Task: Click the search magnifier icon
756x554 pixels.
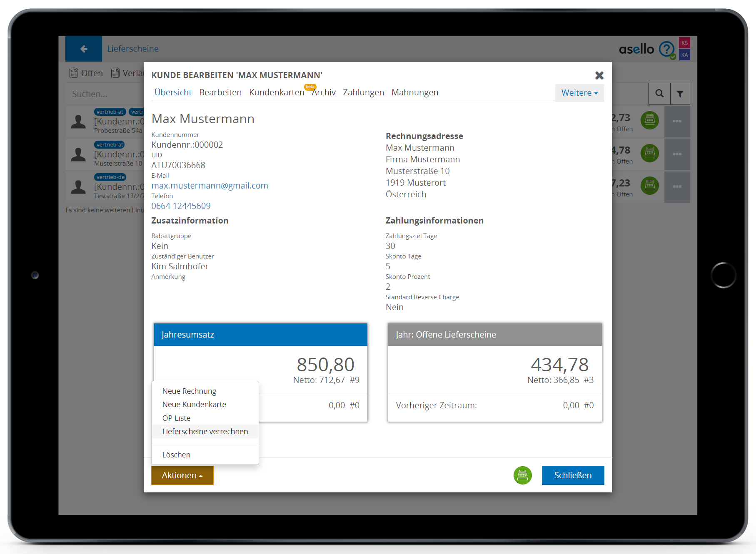Action: pos(659,94)
